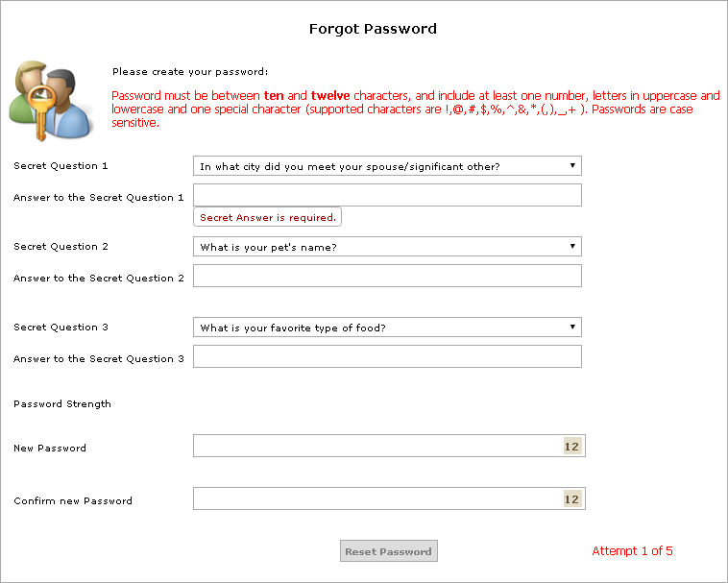Image resolution: width=728 pixels, height=583 pixels.
Task: Click the New Password input field
Action: point(376,447)
